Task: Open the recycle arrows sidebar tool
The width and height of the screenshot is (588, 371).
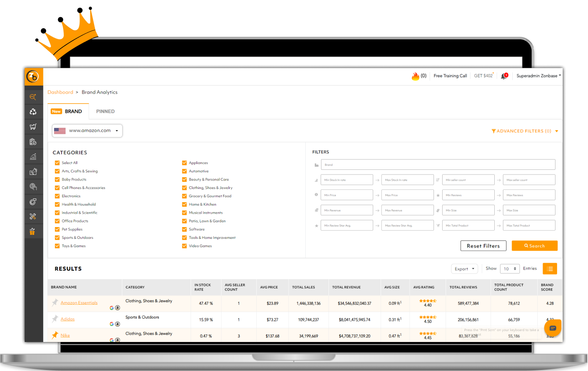Action: click(x=33, y=112)
